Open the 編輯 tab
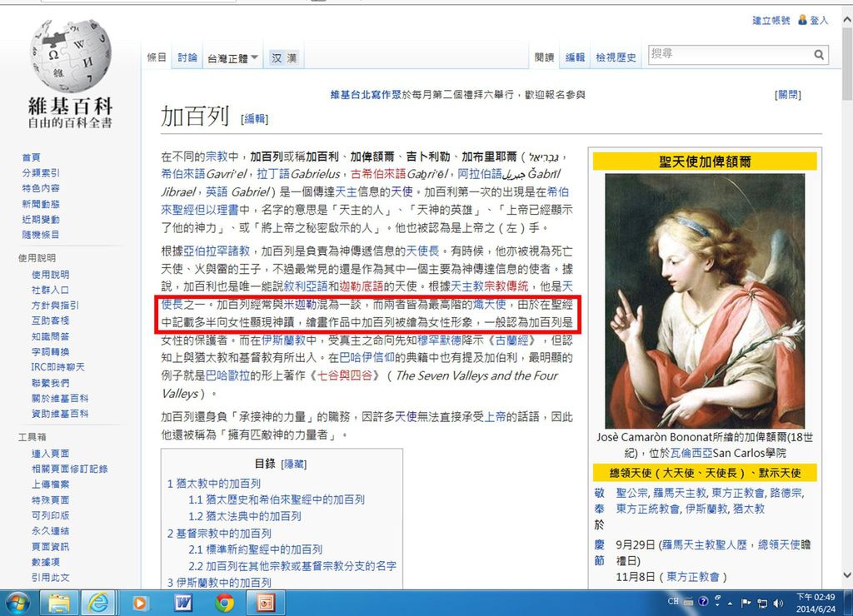This screenshot has width=853, height=616. point(575,57)
